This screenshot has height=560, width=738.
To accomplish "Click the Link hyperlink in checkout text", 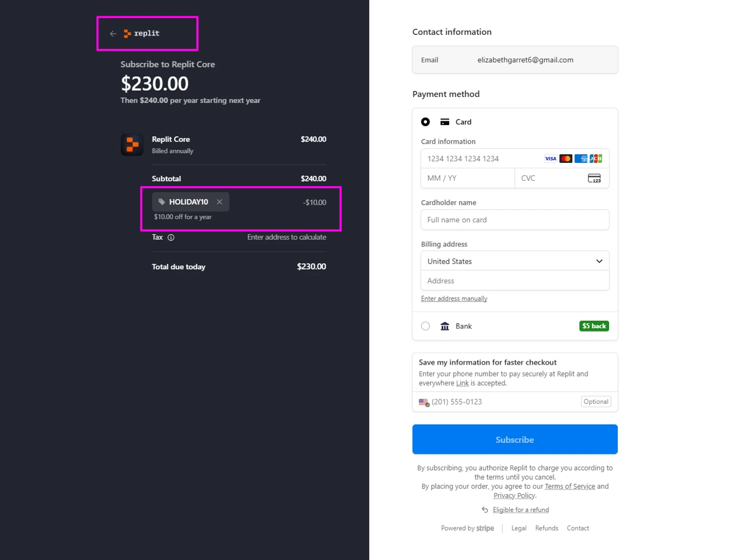I will pyautogui.click(x=462, y=383).
